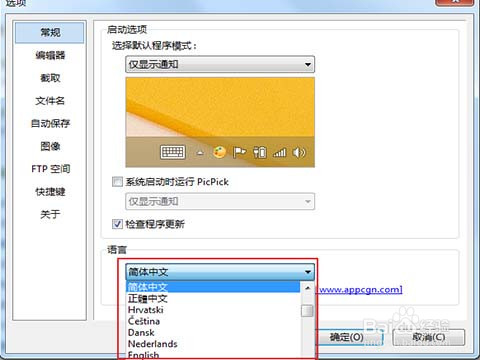The image size is (480, 360).
Task: Close the options dialog window
Action: (454, 2)
